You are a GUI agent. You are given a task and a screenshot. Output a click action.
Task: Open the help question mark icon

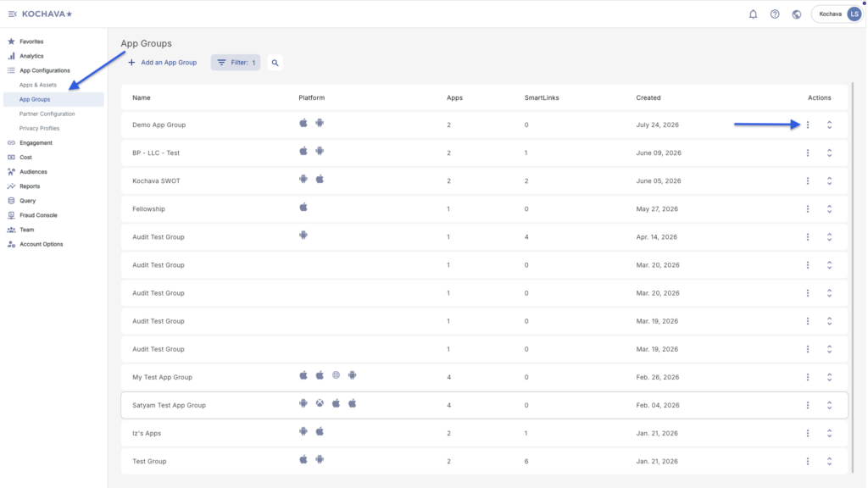coord(775,14)
